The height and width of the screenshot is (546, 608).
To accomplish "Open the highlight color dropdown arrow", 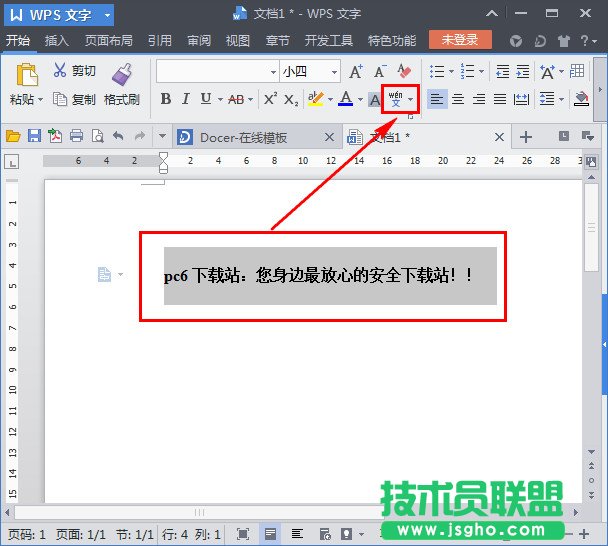I will [330, 100].
